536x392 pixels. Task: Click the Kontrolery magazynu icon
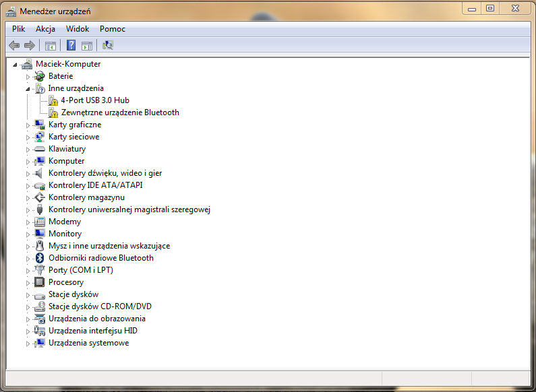click(40, 197)
